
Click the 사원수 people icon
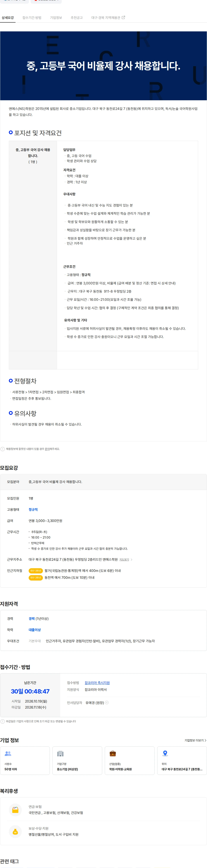point(8,754)
